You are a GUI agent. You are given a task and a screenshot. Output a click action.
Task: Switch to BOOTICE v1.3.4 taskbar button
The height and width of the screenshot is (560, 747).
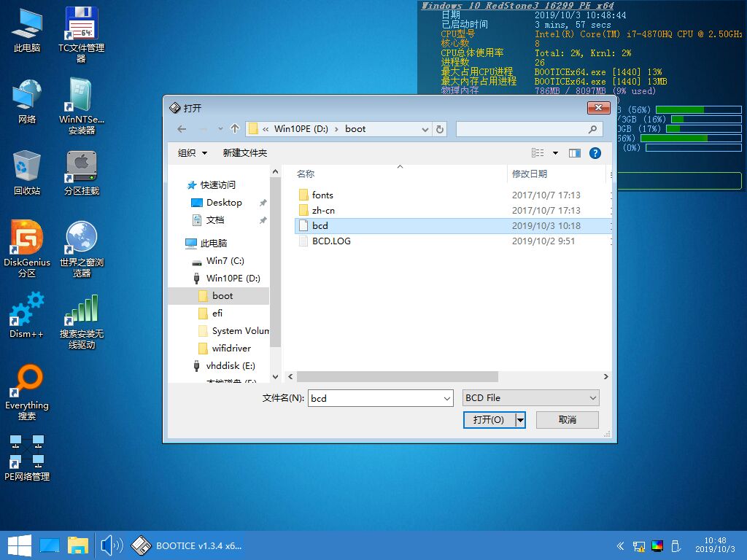pos(187,545)
